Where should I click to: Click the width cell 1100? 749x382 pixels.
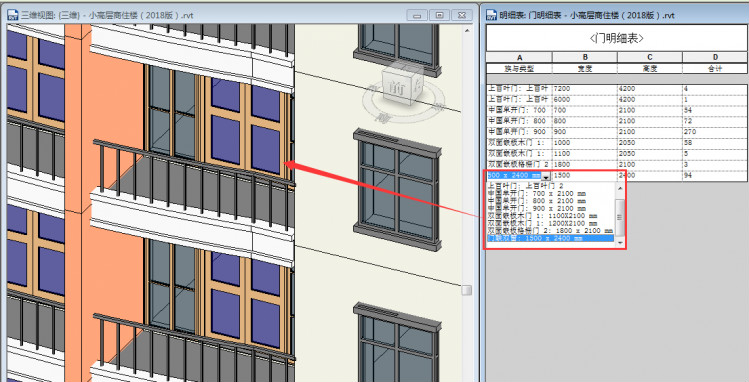click(x=585, y=154)
